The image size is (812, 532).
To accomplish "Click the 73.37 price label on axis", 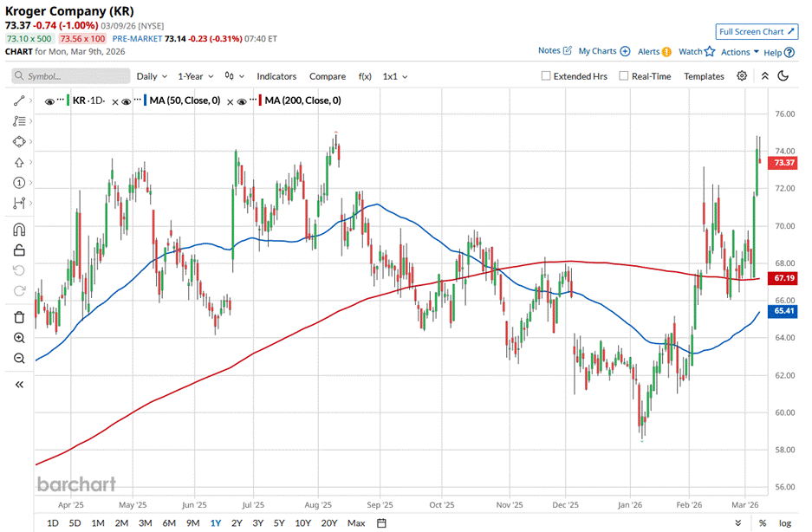I will [x=784, y=163].
